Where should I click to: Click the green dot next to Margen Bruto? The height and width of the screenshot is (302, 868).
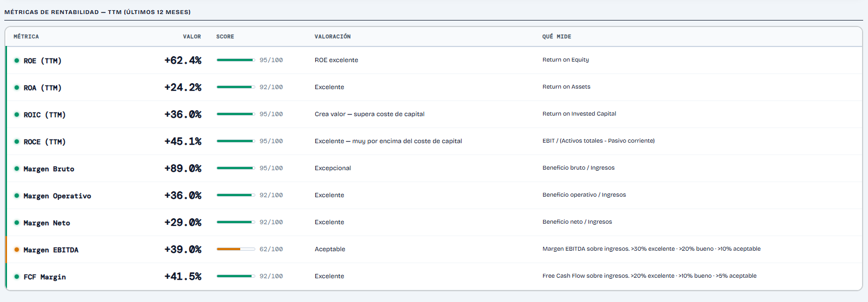point(17,169)
